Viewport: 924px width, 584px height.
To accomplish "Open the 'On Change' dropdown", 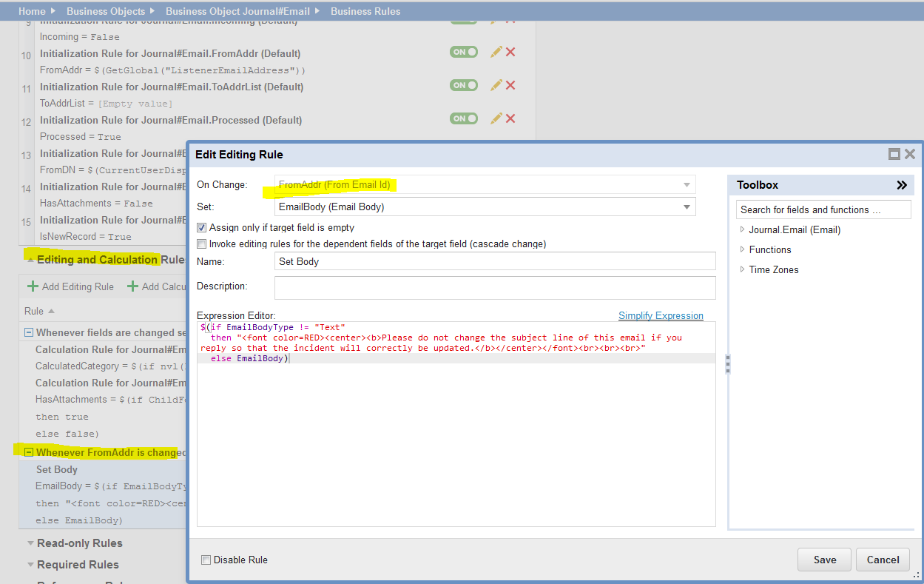I will coord(687,184).
